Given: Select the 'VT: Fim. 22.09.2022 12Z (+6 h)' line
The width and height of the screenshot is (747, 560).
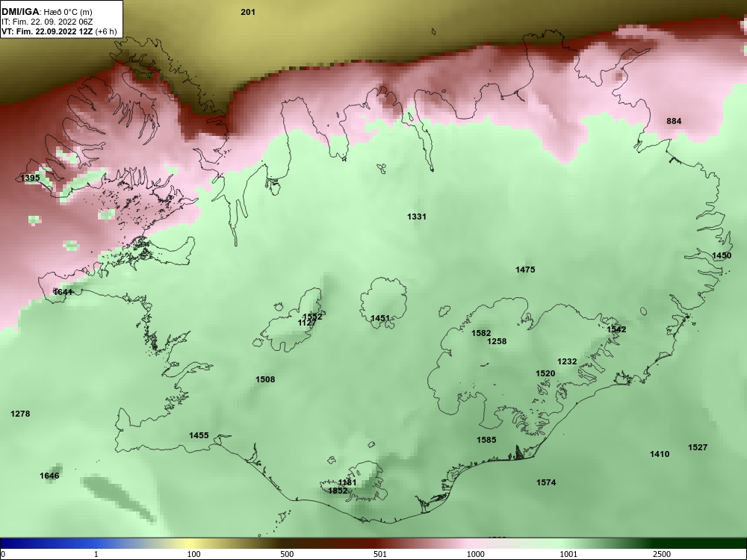Looking at the screenshot, I should click(58, 31).
